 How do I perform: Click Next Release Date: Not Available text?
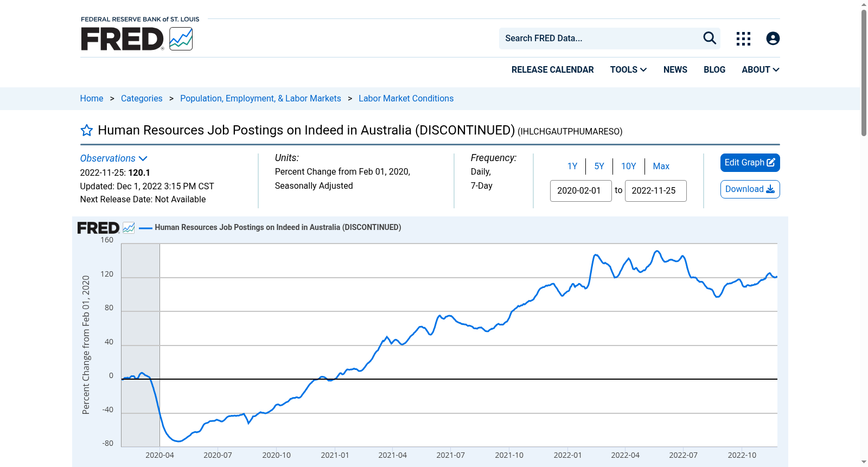pos(143,200)
